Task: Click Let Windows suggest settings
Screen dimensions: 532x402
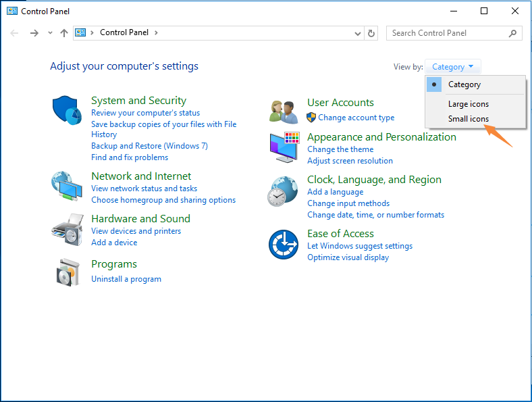Action: click(360, 246)
